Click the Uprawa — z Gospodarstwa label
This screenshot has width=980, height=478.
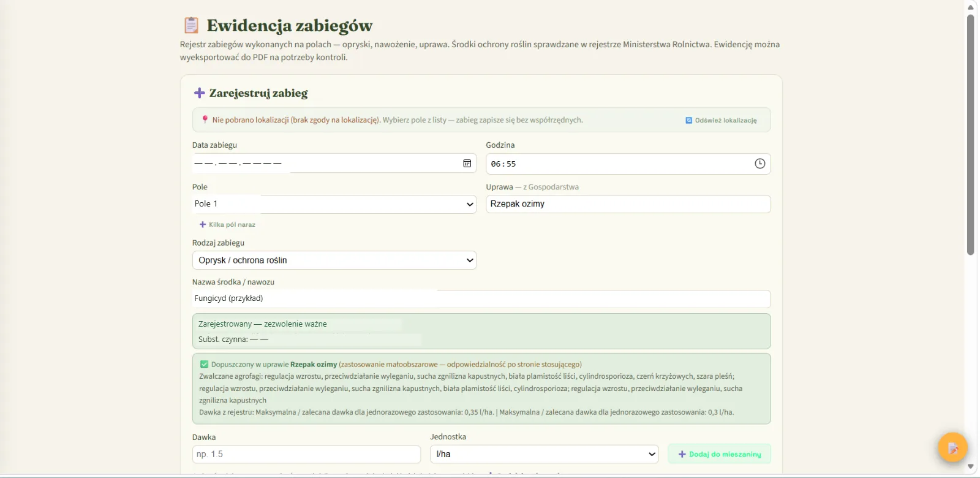pos(532,187)
